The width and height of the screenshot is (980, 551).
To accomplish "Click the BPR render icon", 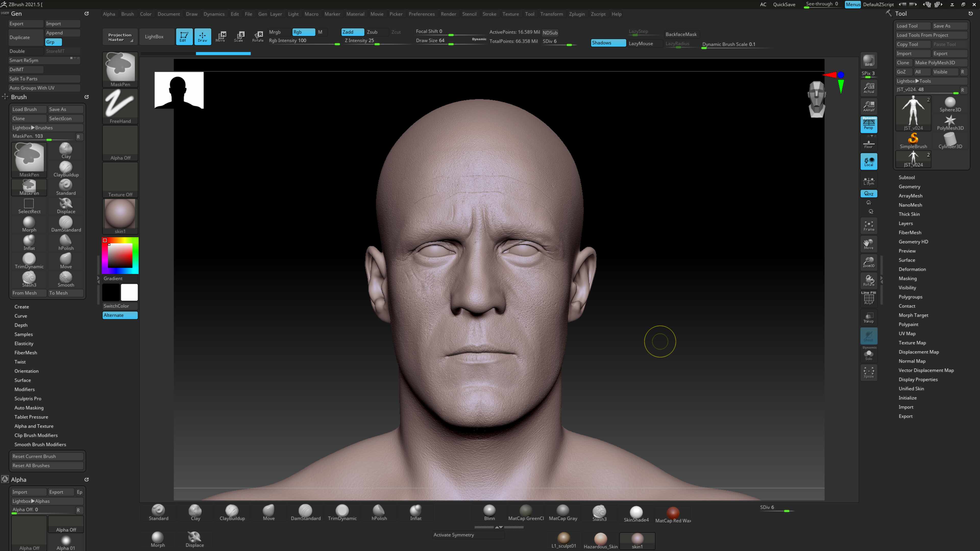I will 868,60.
